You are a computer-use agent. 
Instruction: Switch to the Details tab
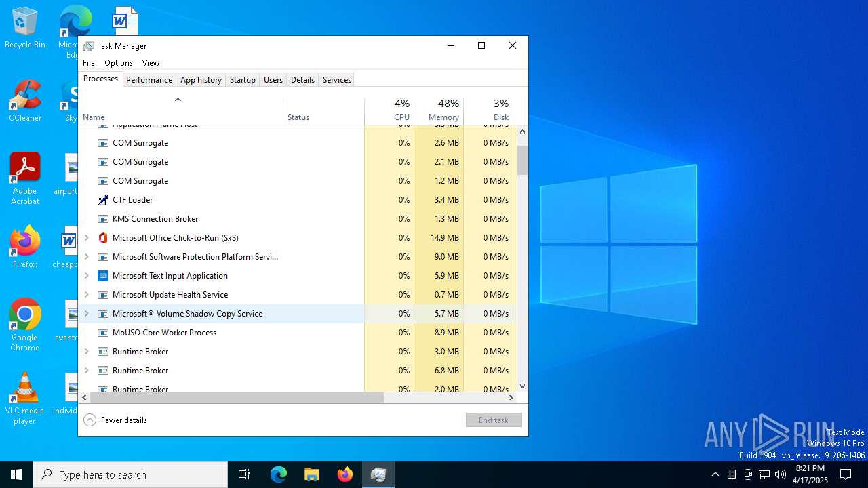point(302,80)
